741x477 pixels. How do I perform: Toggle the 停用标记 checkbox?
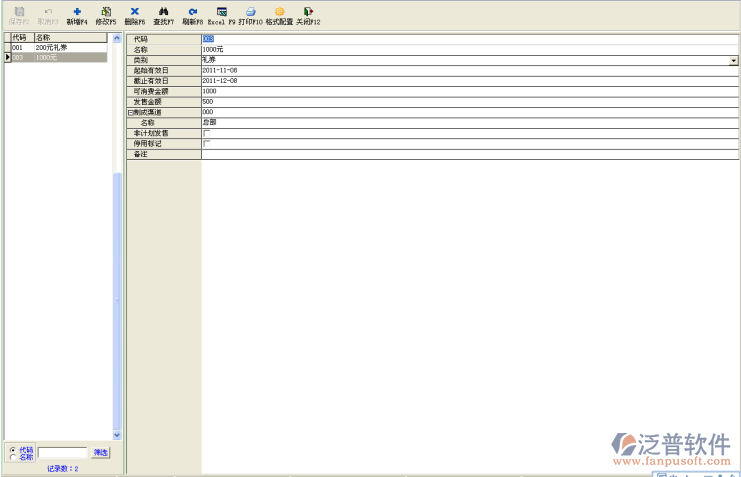(207, 143)
